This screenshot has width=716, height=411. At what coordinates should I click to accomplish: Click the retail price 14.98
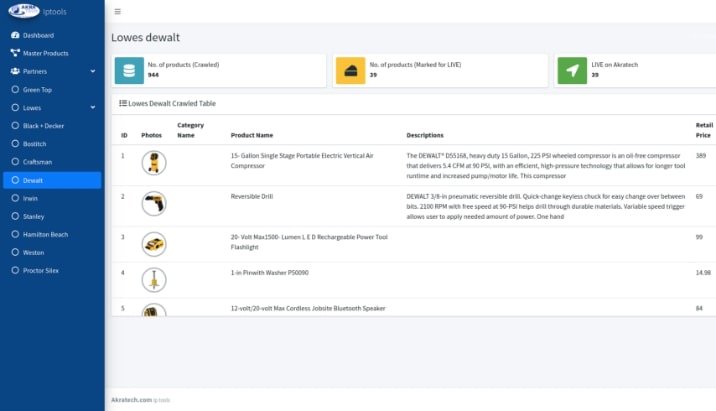tap(703, 273)
